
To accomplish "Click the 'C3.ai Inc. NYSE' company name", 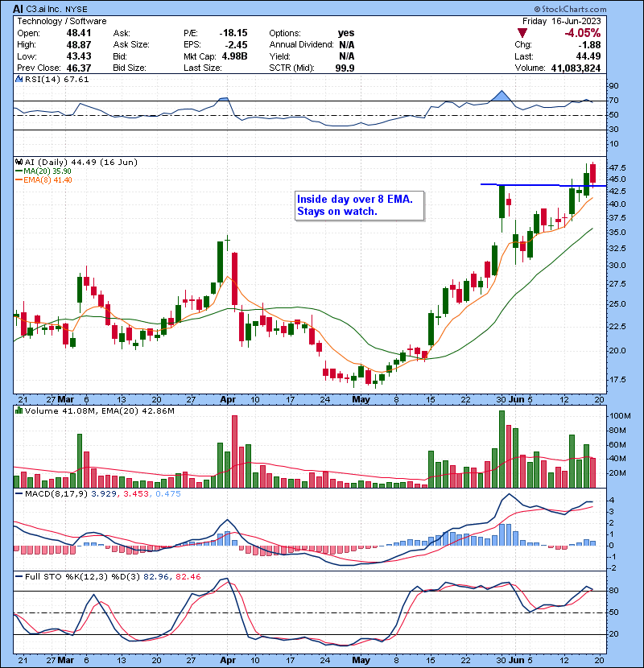I will pyautogui.click(x=56, y=9).
